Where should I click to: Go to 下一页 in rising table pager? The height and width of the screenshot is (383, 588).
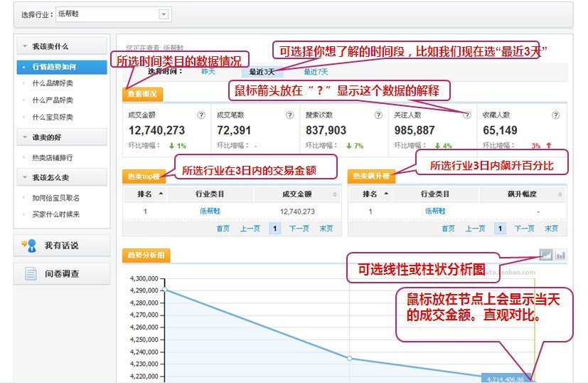click(524, 229)
